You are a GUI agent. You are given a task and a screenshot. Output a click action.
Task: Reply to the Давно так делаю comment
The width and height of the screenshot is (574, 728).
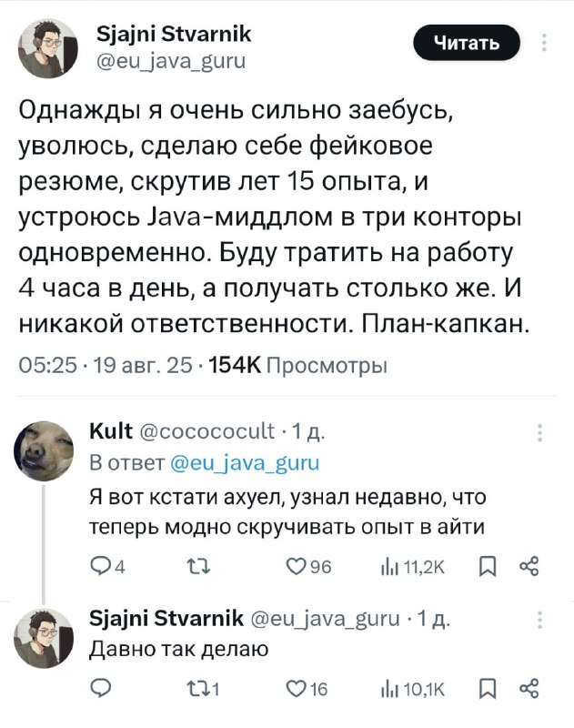point(100,689)
